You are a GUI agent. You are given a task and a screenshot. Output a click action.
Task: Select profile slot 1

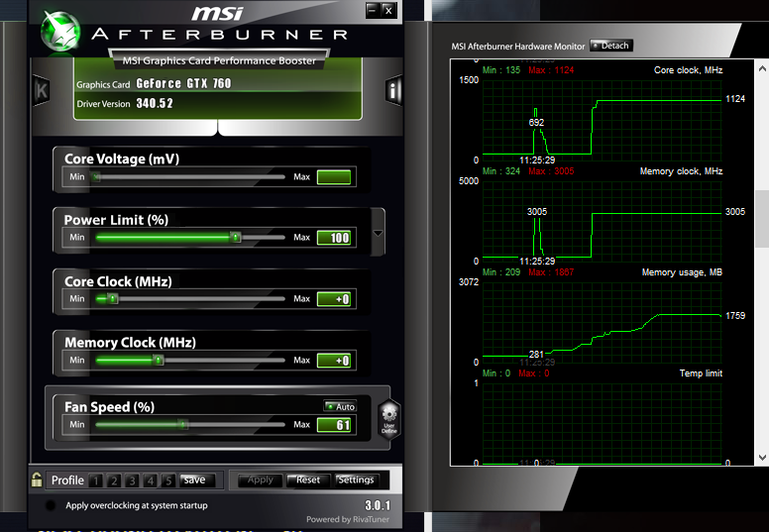click(96, 480)
